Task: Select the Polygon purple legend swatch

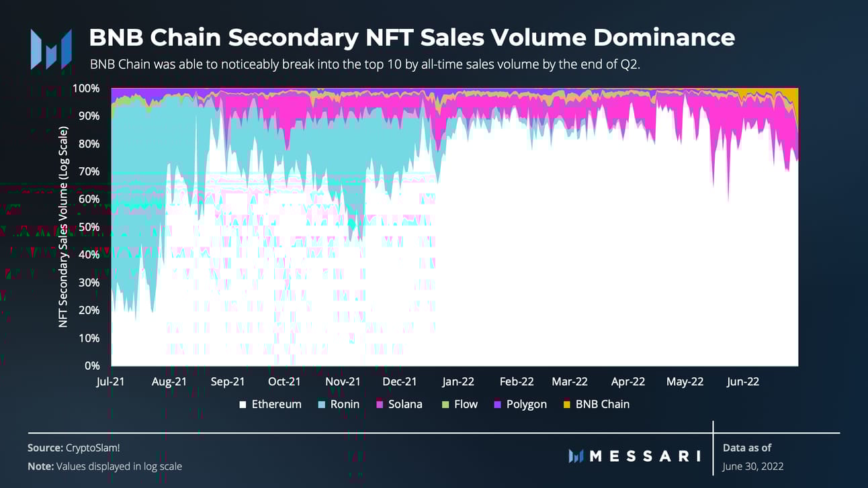Action: (x=497, y=405)
